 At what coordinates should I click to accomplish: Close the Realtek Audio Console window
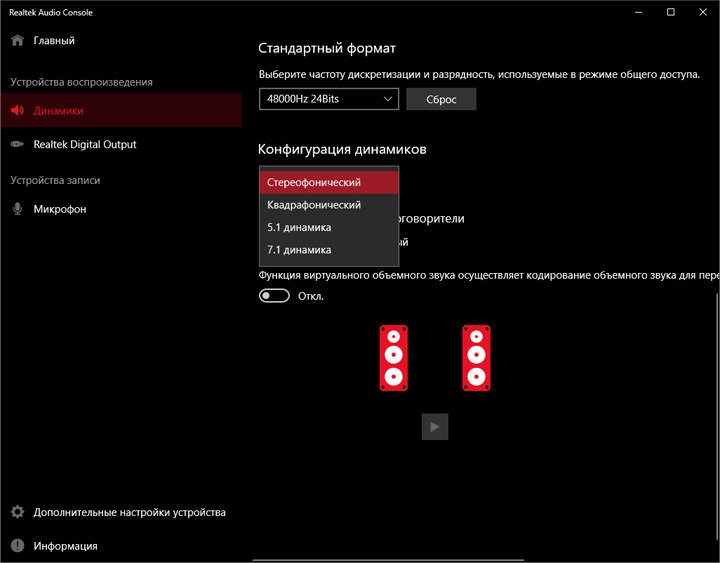tap(703, 12)
